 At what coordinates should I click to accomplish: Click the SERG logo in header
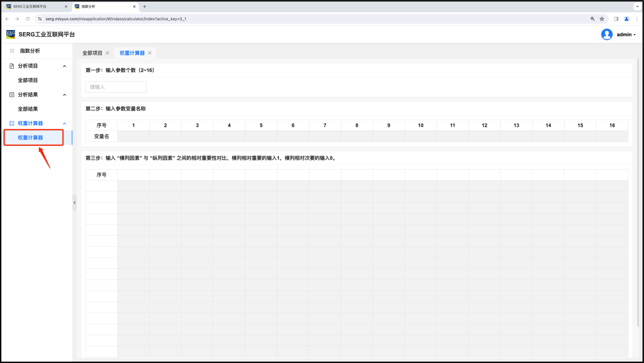[x=11, y=34]
